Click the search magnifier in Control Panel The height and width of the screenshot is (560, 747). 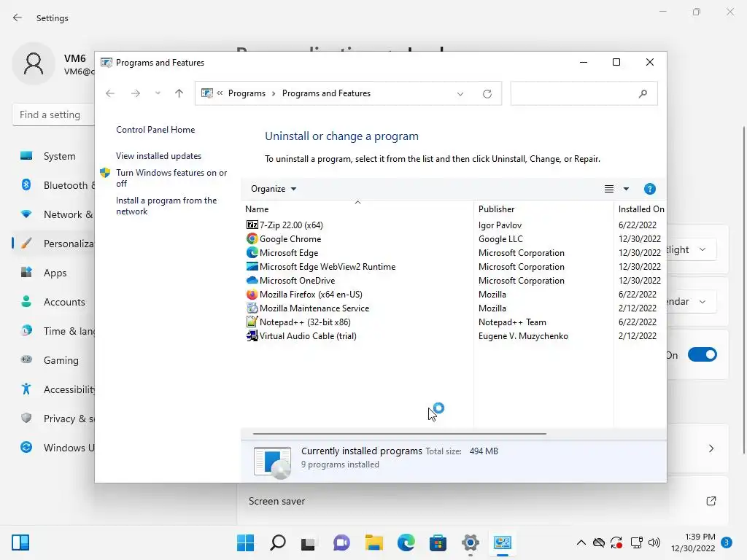(643, 93)
